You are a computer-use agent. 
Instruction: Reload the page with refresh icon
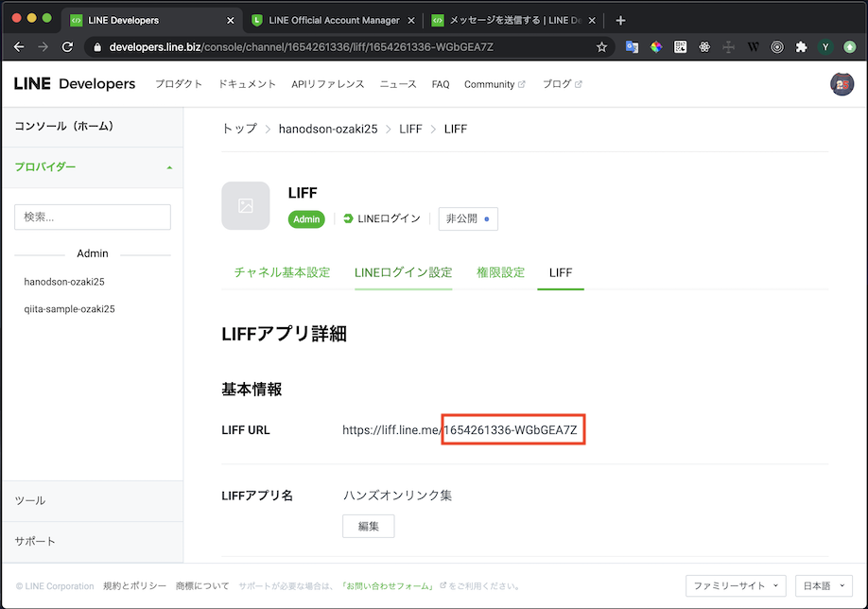tap(67, 47)
